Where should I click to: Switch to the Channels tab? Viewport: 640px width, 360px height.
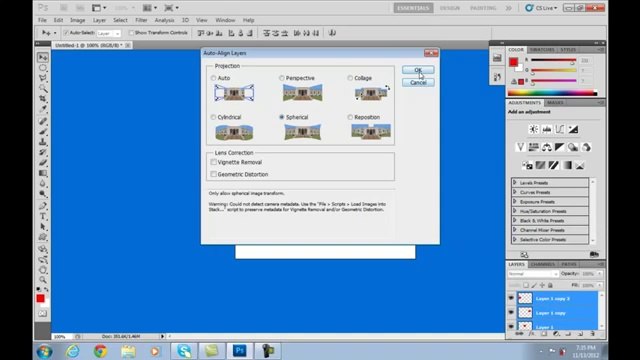542,264
